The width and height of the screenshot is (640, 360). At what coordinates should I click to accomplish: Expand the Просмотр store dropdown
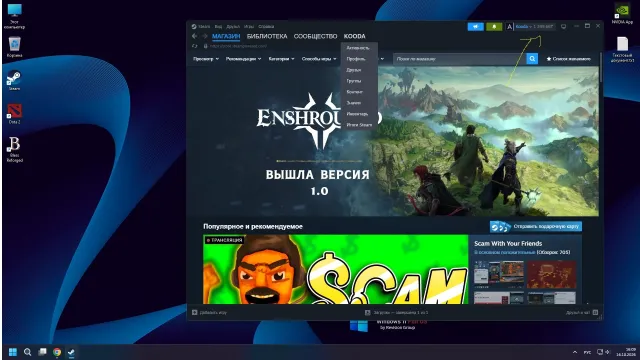coord(206,59)
